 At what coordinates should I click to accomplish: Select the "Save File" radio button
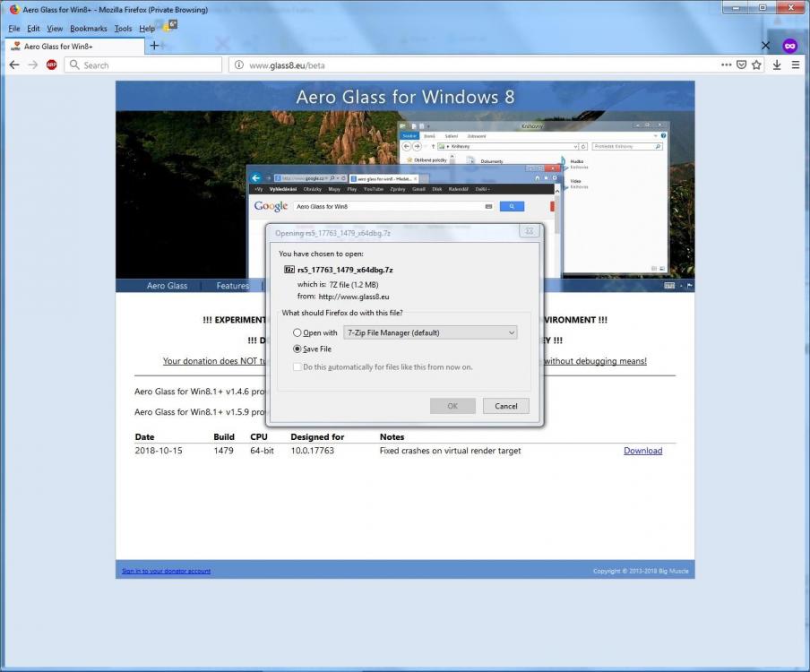click(297, 349)
